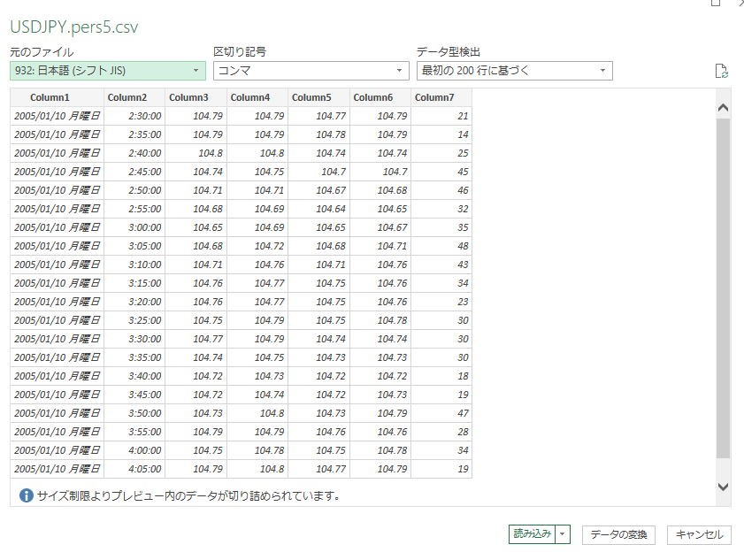The image size is (744, 560).
Task: Open the delimiter コンマ dropdown
Action: pos(311,71)
